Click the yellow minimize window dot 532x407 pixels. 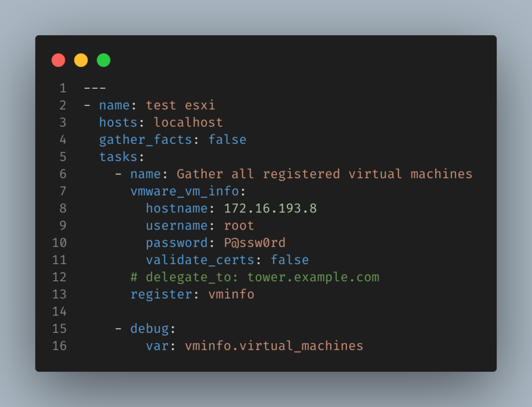pos(81,60)
